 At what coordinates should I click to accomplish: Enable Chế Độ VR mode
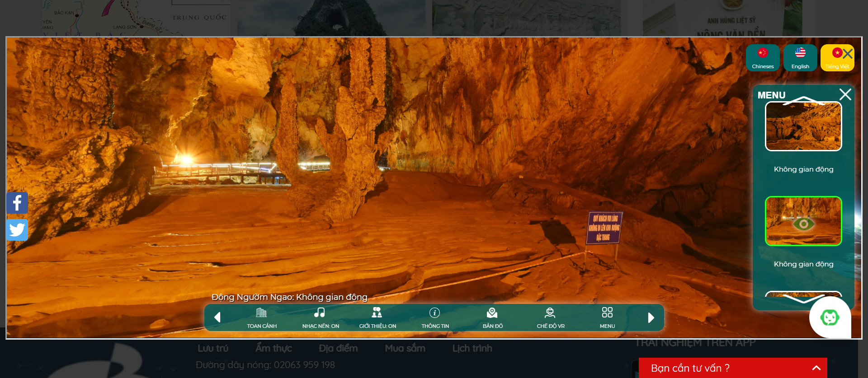click(550, 317)
